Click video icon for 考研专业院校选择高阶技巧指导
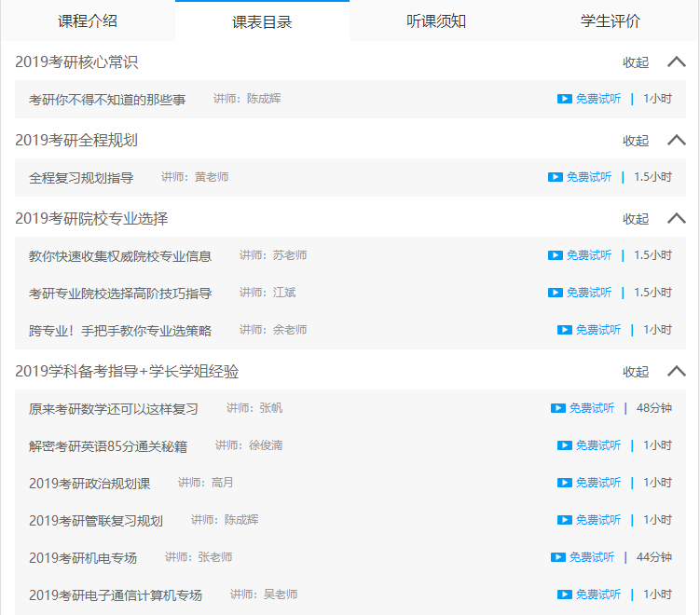This screenshot has height=615, width=700. click(x=555, y=293)
